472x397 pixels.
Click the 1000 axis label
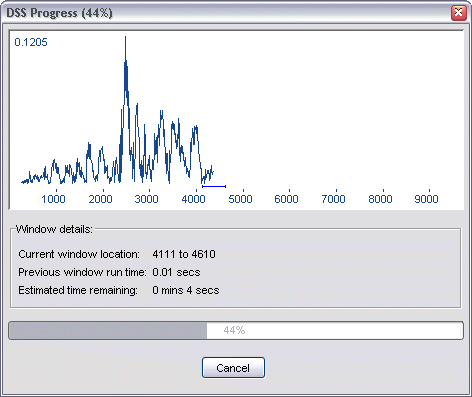pyautogui.click(x=53, y=199)
